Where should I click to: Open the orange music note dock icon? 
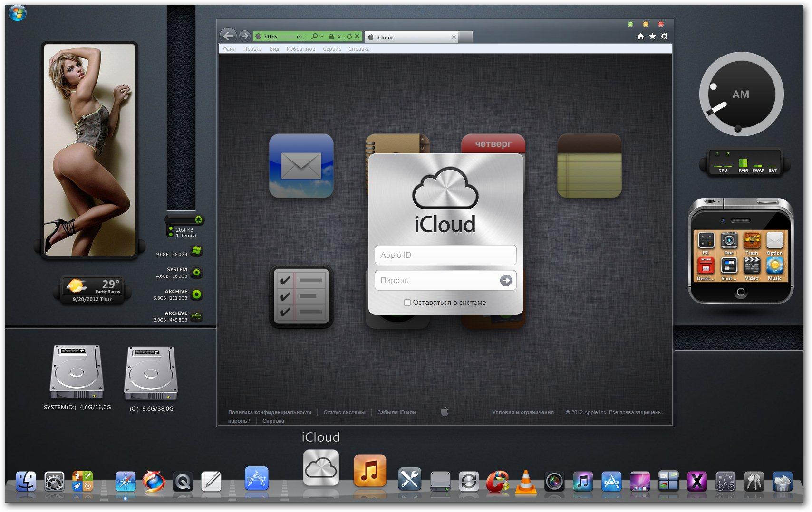point(370,471)
